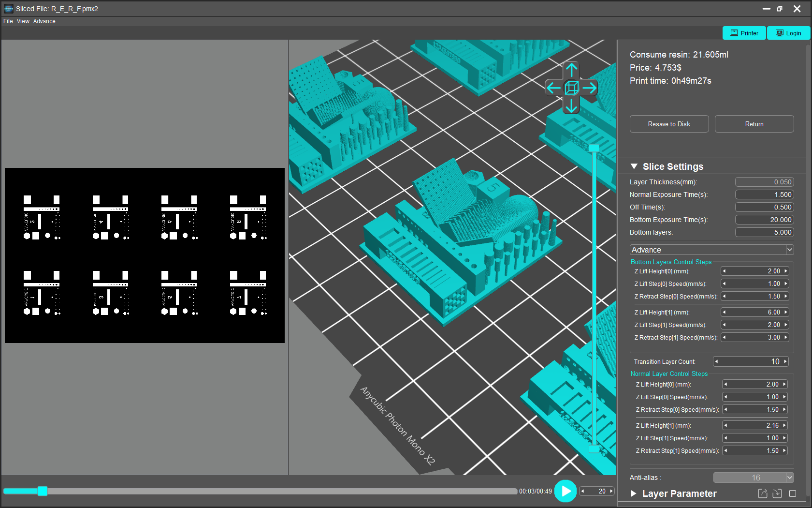The height and width of the screenshot is (508, 812).
Task: Click the Return button
Action: coord(754,124)
